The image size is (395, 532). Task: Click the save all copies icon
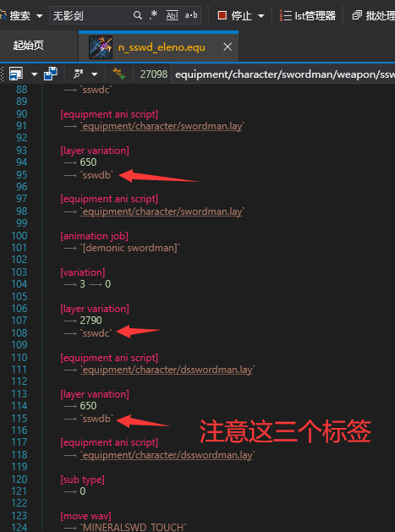51,74
